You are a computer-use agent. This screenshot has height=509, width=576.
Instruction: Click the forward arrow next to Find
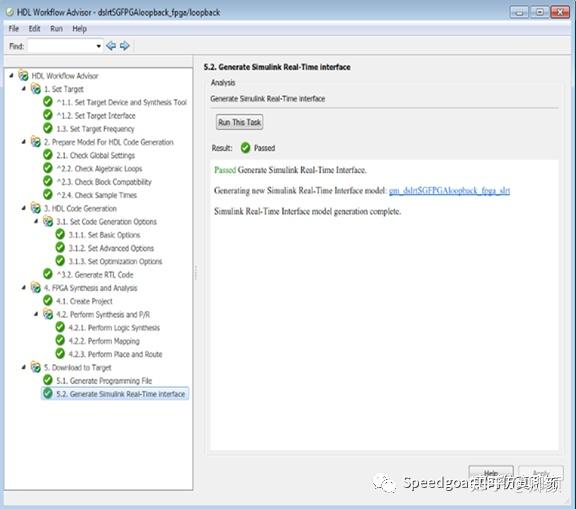125,46
